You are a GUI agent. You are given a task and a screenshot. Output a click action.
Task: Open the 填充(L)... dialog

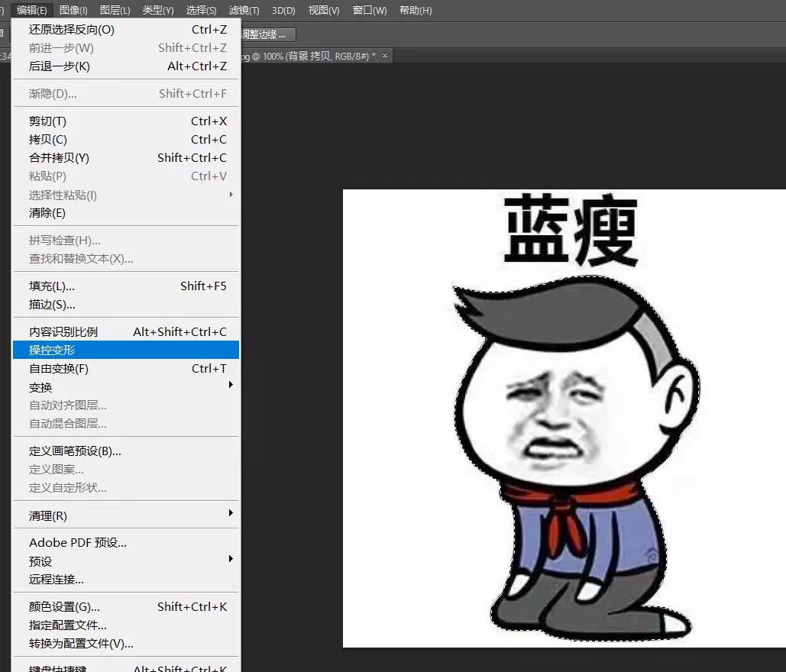tap(126, 286)
